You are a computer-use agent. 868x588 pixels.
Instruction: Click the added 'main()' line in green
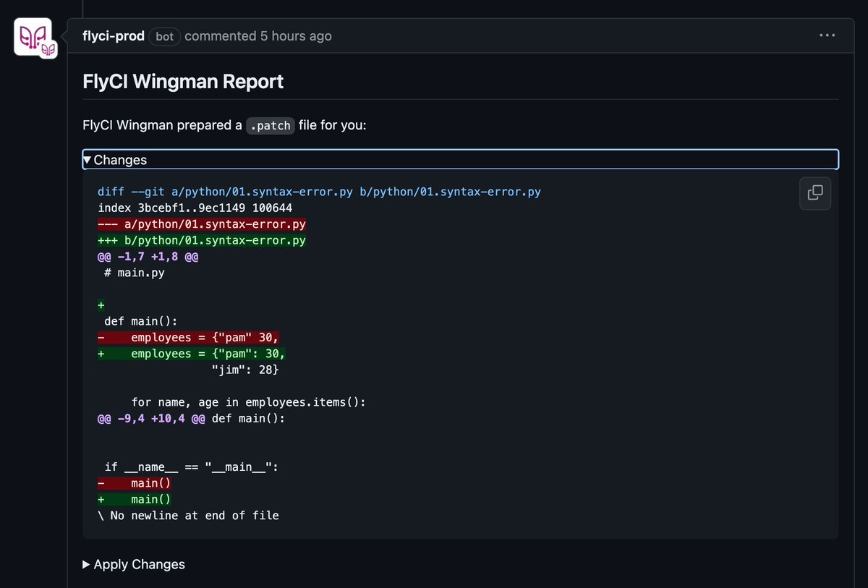[135, 499]
